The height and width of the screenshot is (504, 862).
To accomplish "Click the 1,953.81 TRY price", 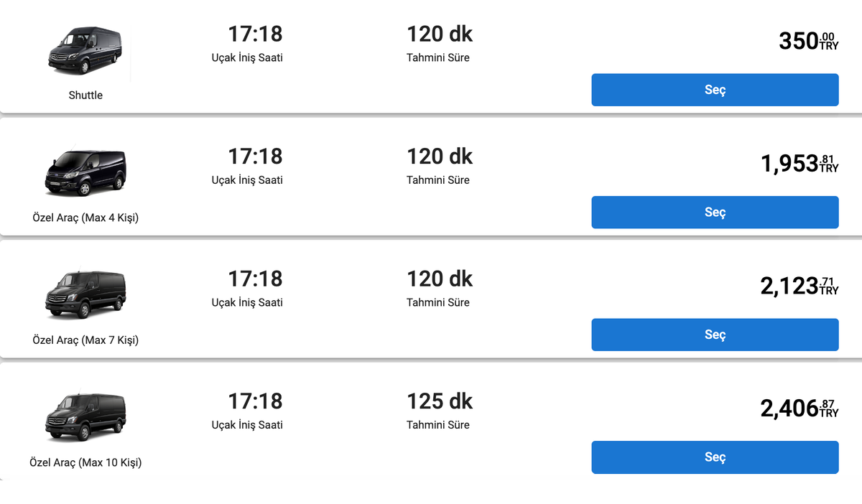I will [799, 164].
